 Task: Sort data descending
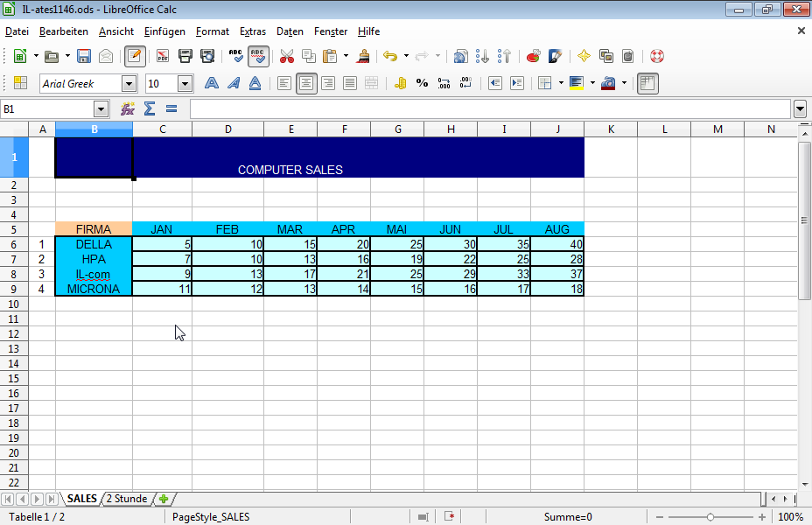click(x=504, y=56)
